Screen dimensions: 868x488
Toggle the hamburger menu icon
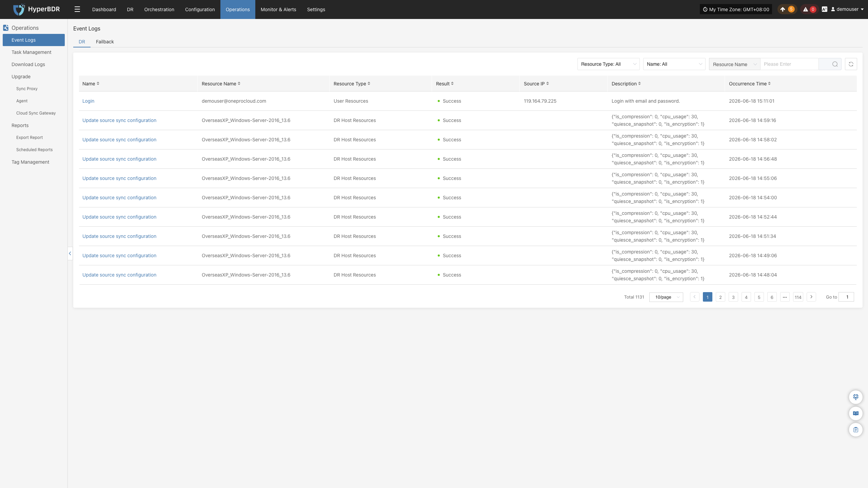pyautogui.click(x=77, y=9)
